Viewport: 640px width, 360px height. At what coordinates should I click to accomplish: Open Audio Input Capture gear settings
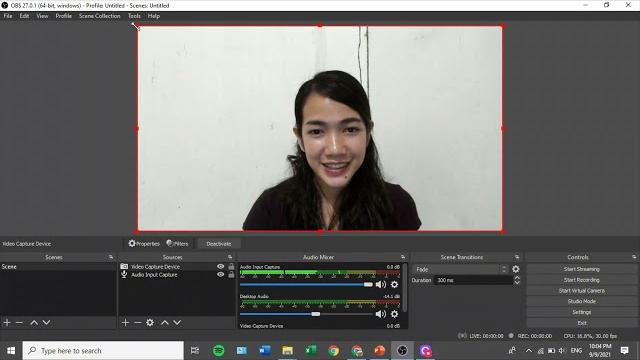pyautogui.click(x=394, y=284)
